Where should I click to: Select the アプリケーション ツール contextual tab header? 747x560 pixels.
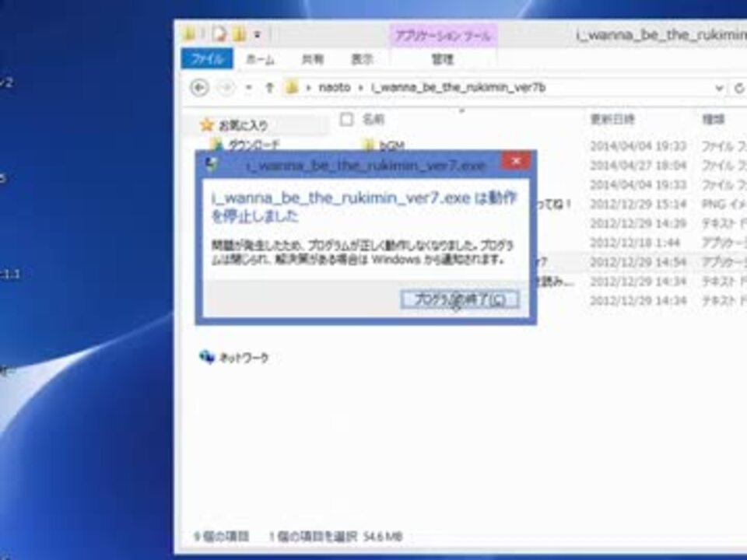point(443,36)
